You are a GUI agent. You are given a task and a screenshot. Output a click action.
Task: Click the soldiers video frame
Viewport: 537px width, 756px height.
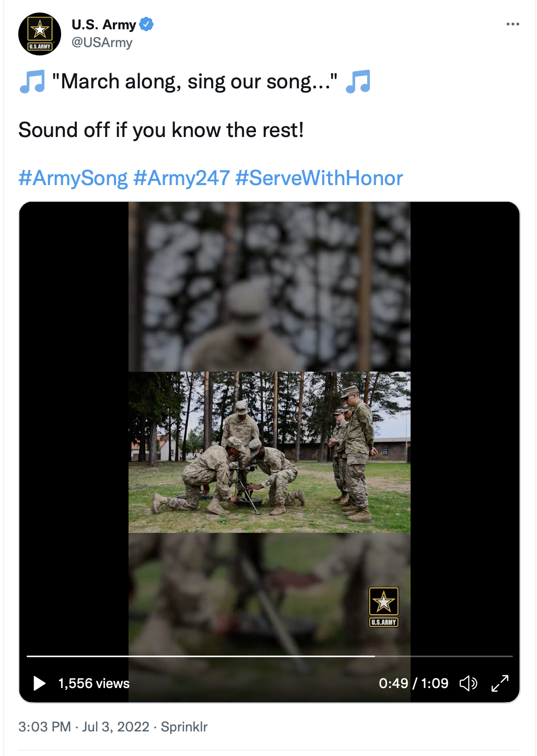(270, 452)
